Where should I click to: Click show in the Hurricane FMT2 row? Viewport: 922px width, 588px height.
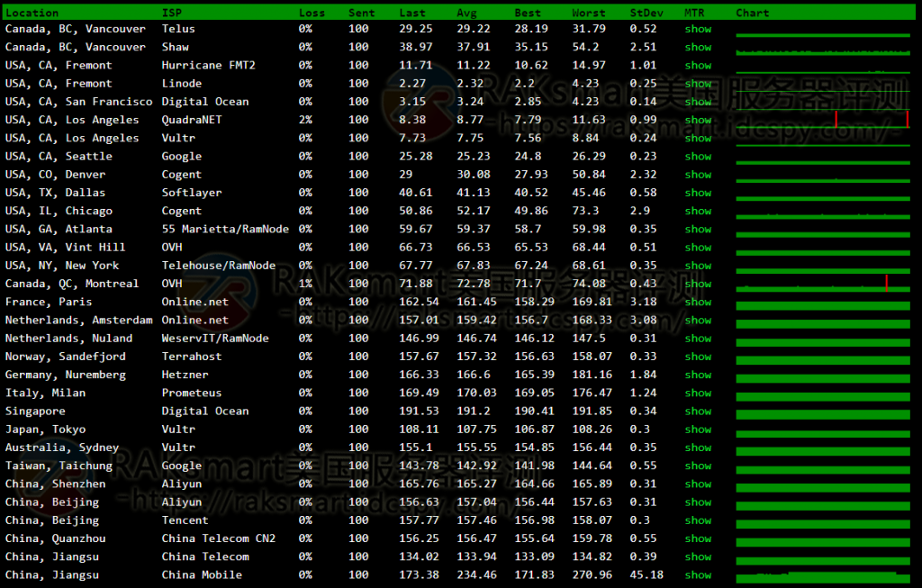point(698,65)
